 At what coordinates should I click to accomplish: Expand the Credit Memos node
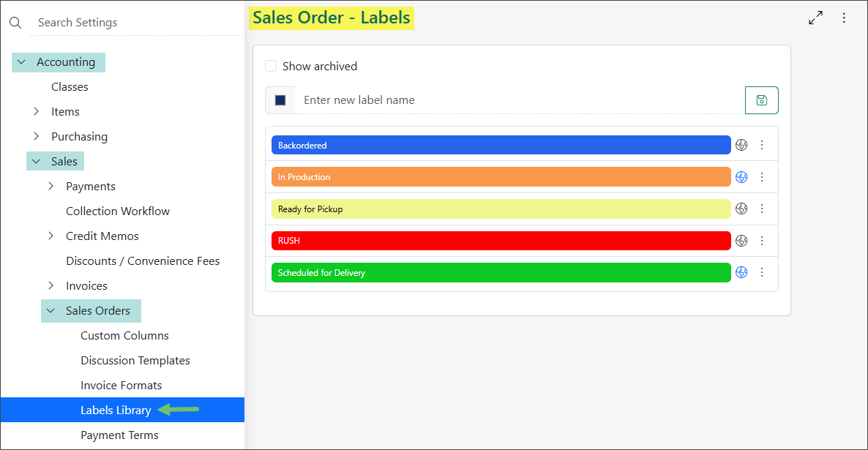51,236
